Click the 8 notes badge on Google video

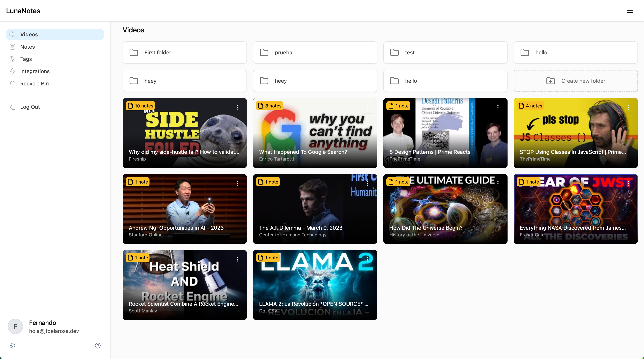pyautogui.click(x=269, y=106)
